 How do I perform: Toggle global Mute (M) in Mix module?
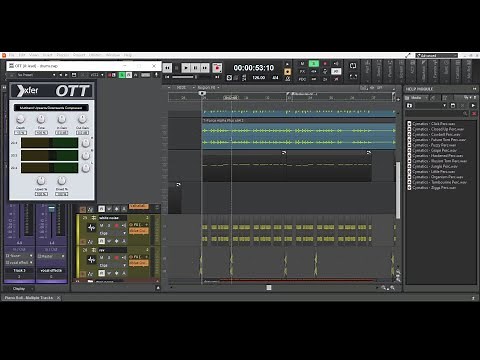(302, 64)
